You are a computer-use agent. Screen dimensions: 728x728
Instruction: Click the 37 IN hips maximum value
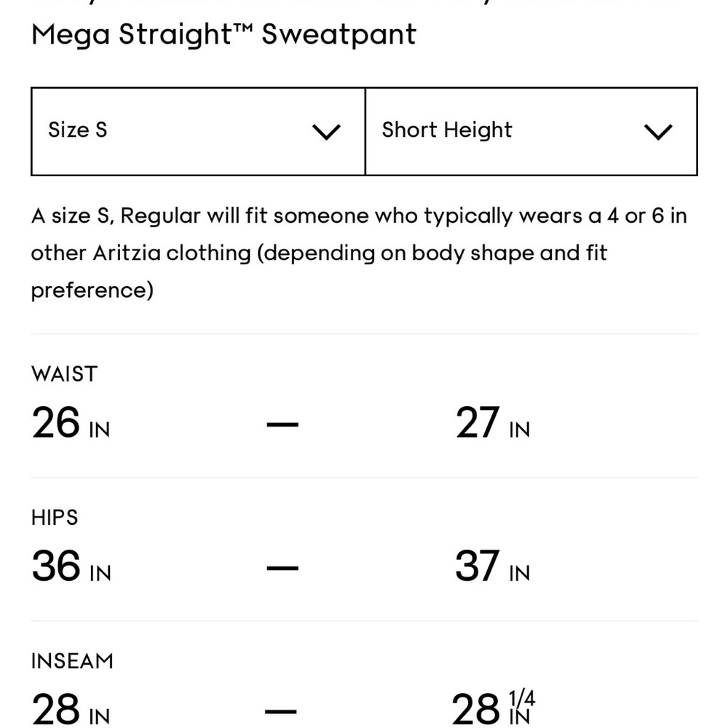tap(493, 566)
